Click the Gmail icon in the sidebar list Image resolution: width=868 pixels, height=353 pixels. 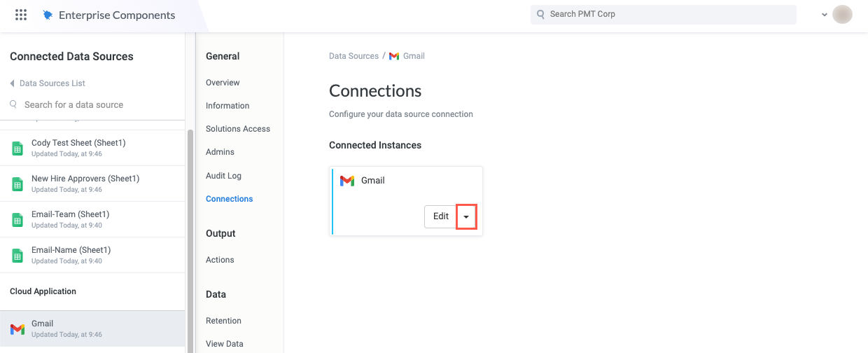coord(17,329)
